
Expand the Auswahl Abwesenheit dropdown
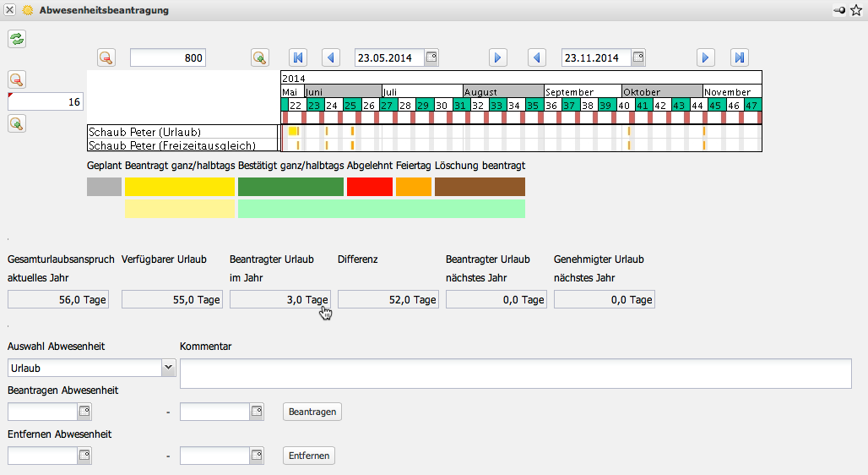point(168,368)
